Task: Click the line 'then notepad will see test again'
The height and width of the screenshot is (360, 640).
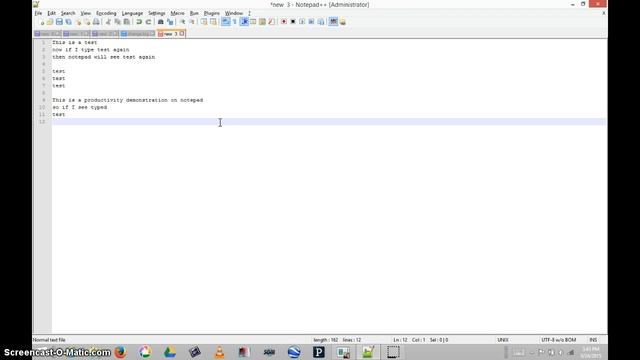Action: 104,57
